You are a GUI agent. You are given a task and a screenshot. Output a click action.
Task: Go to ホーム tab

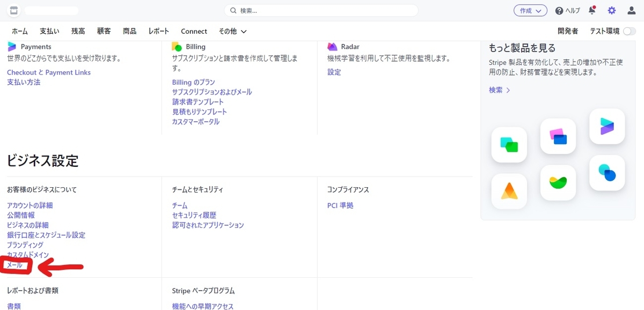pyautogui.click(x=20, y=31)
